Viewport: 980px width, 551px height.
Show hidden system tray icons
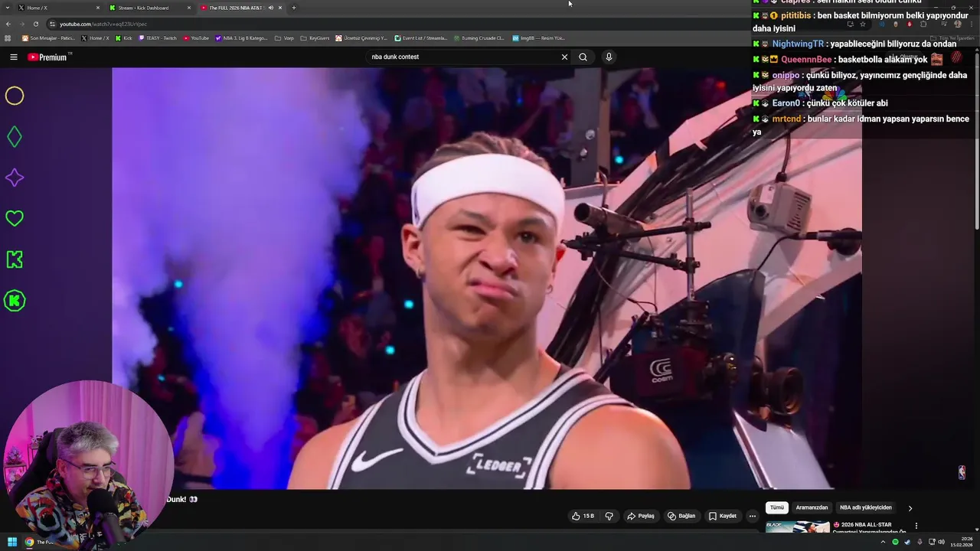(882, 542)
